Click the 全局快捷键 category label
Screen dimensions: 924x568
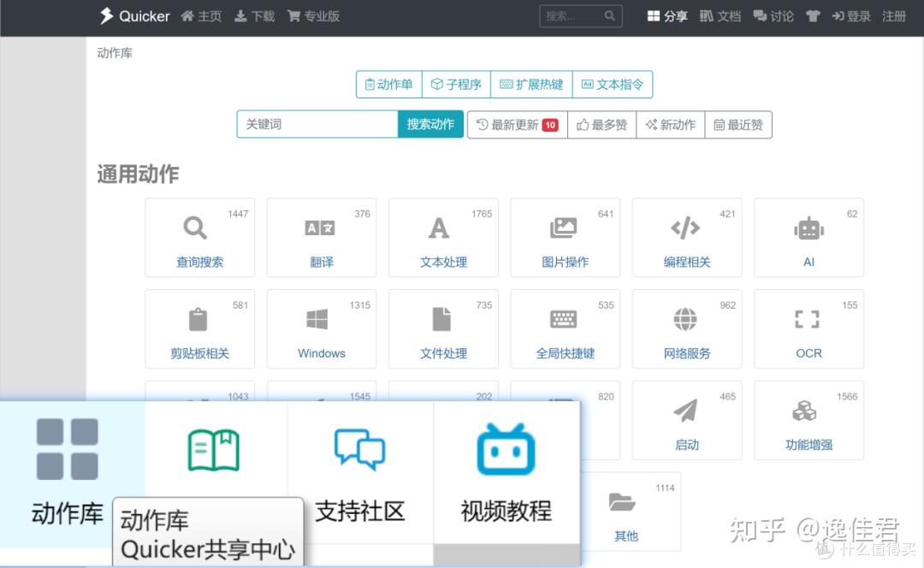(566, 353)
